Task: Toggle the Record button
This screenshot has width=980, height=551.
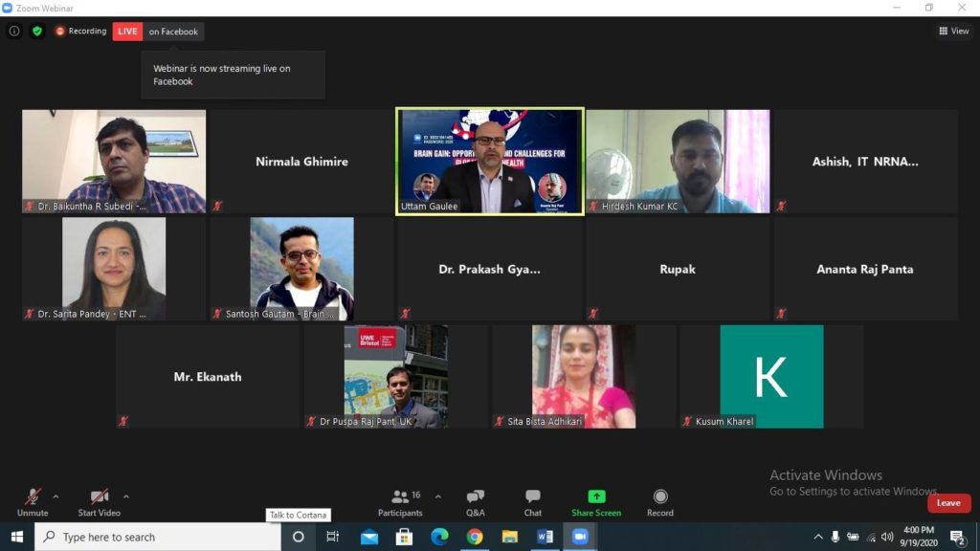Action: pyautogui.click(x=660, y=503)
